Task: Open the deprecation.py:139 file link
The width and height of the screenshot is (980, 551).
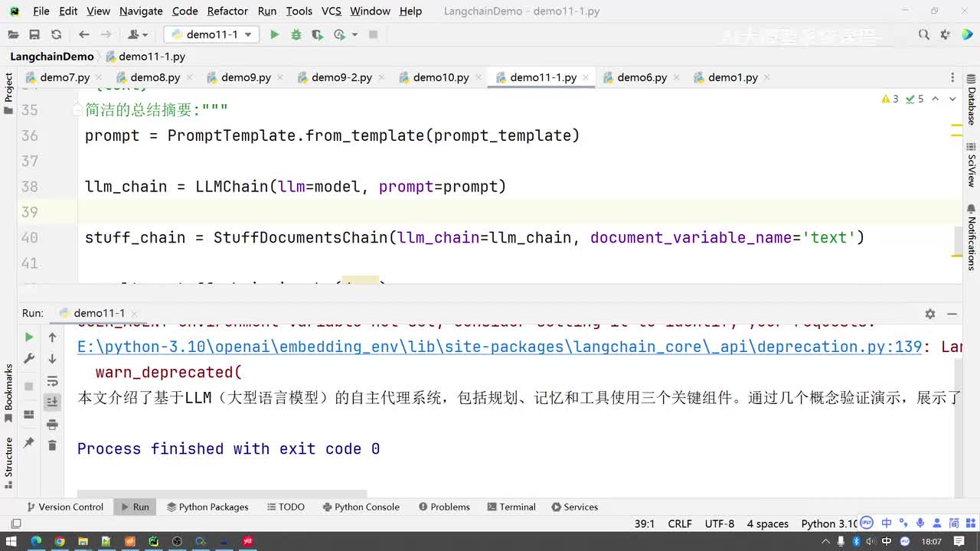Action: [x=499, y=347]
